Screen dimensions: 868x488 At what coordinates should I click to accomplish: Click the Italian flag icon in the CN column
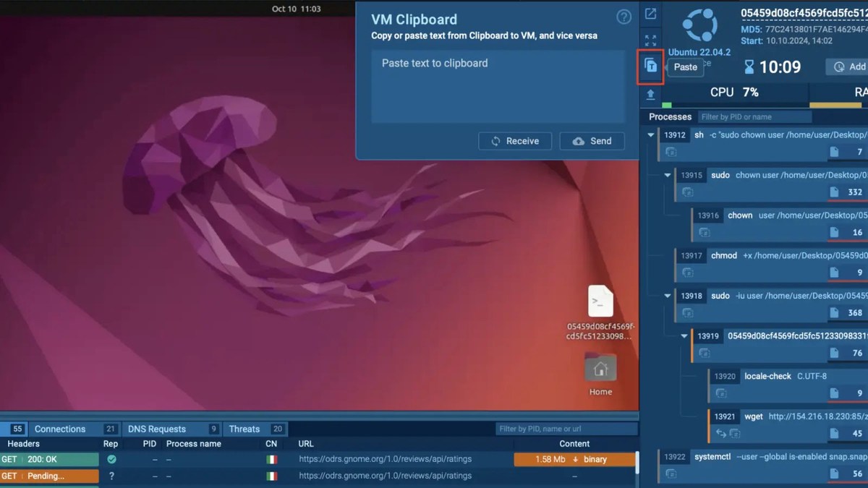(x=271, y=458)
